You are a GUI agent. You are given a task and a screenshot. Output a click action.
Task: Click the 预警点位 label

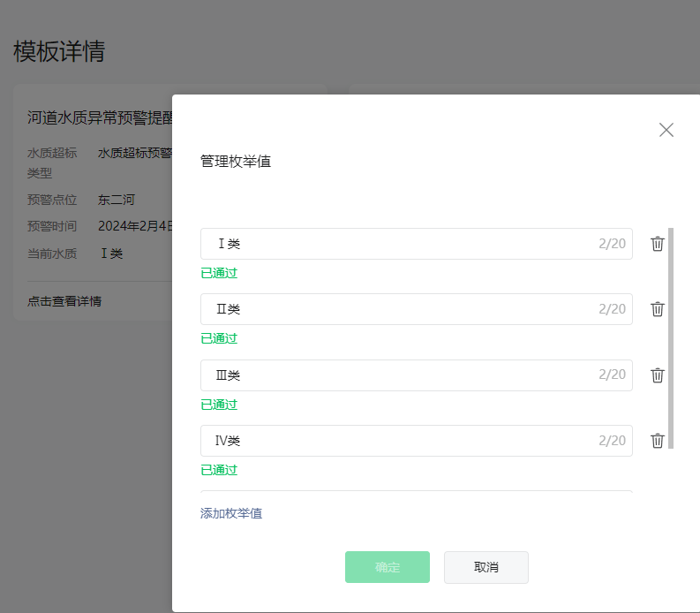[52, 200]
